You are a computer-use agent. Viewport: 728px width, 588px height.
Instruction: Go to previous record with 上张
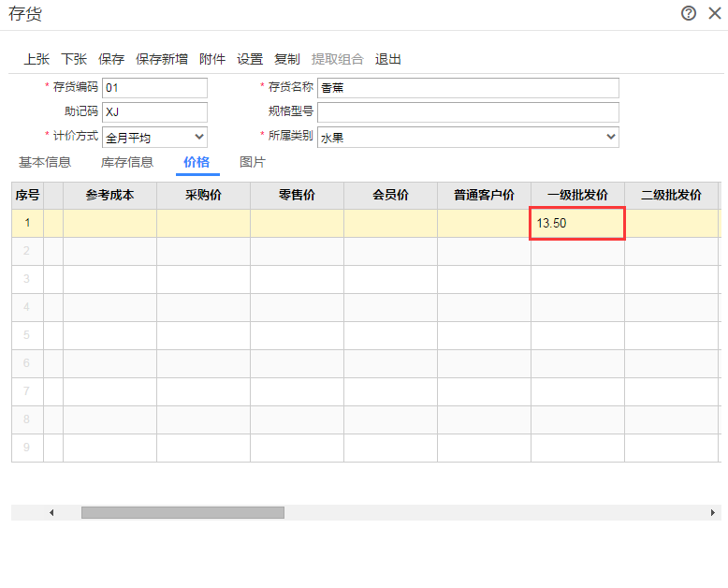point(36,59)
